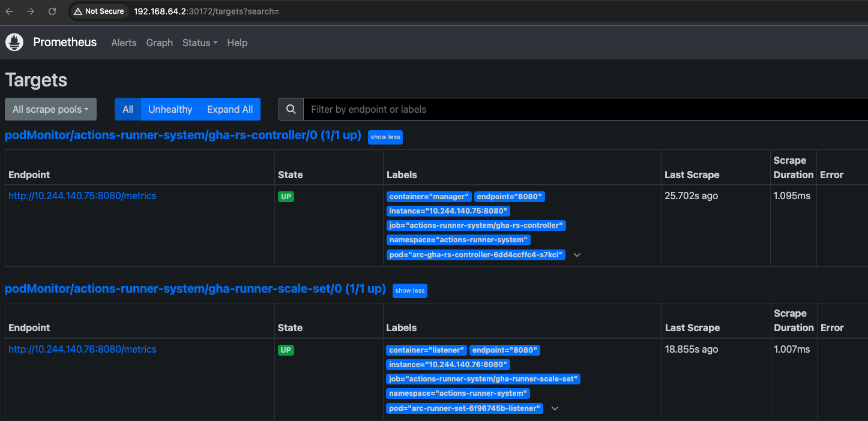The image size is (868, 421).
Task: Click the browser forward arrow
Action: 31,11
